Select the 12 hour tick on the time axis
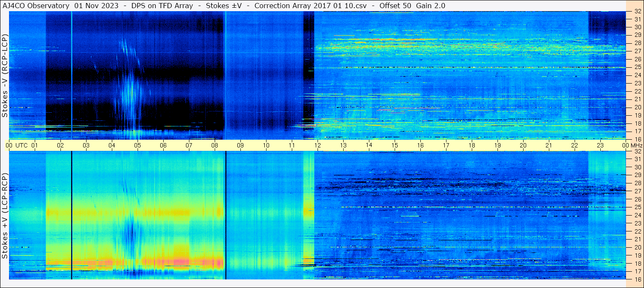Image resolution: width=644 pixels, height=288 pixels. [x=318, y=146]
